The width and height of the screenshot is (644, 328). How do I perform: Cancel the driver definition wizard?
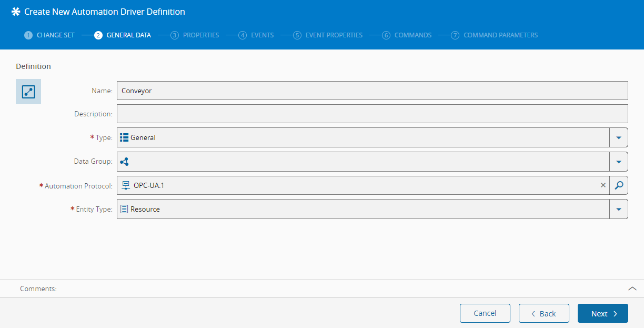(x=485, y=313)
